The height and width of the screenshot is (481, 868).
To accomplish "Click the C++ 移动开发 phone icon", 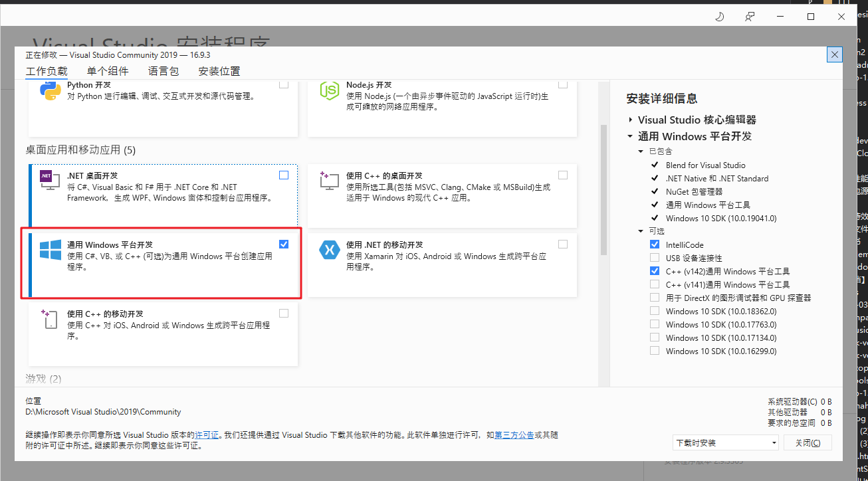I will (49, 320).
